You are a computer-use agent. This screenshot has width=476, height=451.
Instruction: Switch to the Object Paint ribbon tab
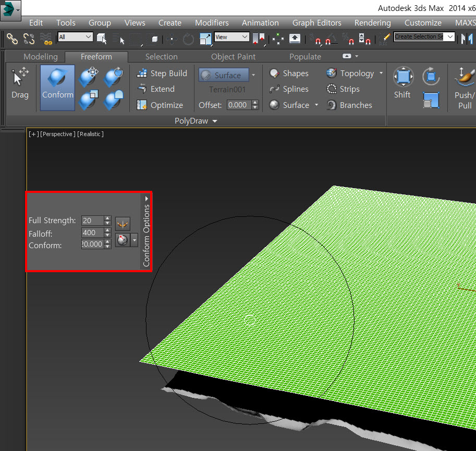click(233, 57)
